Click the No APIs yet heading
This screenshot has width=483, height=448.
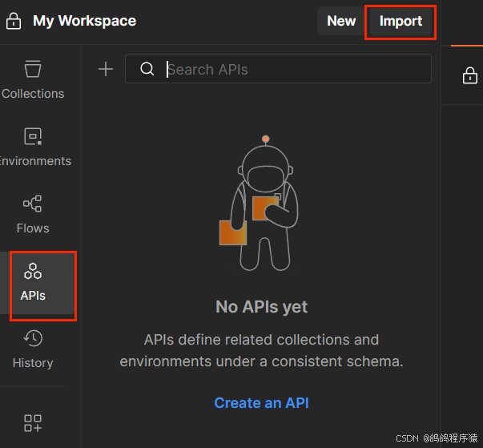(x=261, y=307)
